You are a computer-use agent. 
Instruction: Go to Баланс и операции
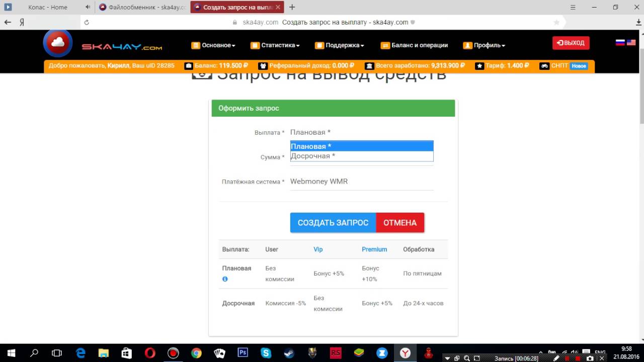pos(414,45)
